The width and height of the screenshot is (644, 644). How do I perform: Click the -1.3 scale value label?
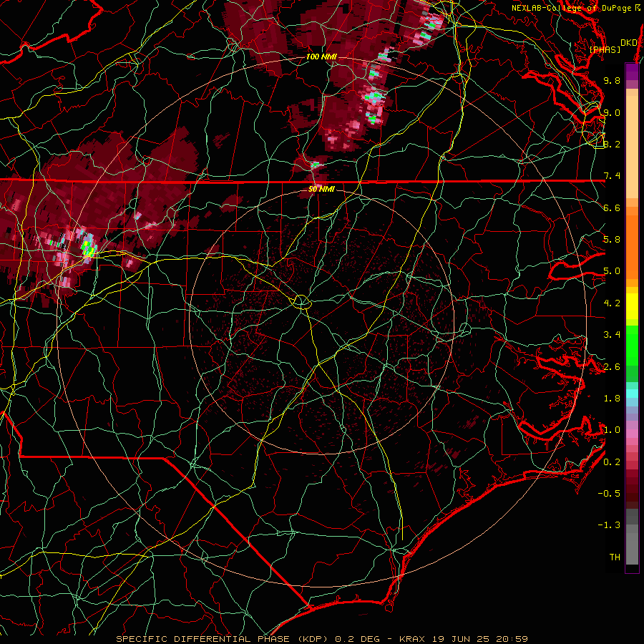[x=609, y=525]
